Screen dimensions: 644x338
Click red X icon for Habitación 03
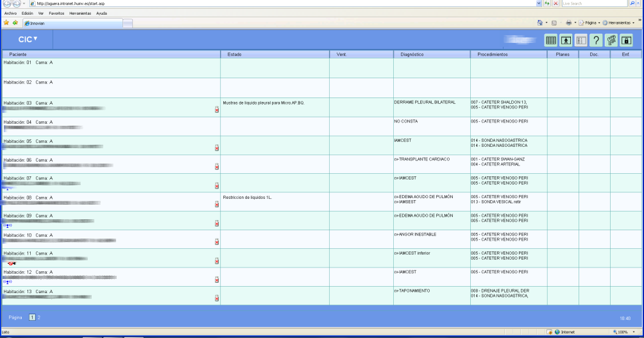coord(217,110)
